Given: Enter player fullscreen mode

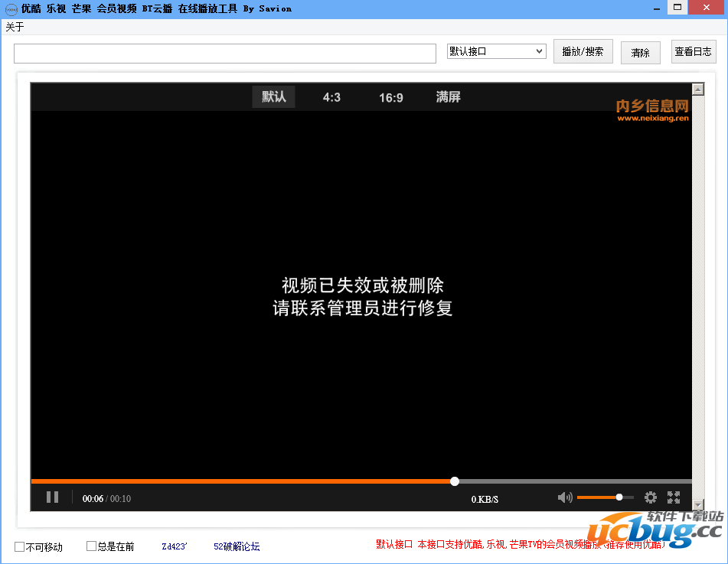Looking at the screenshot, I should pyautogui.click(x=674, y=497).
